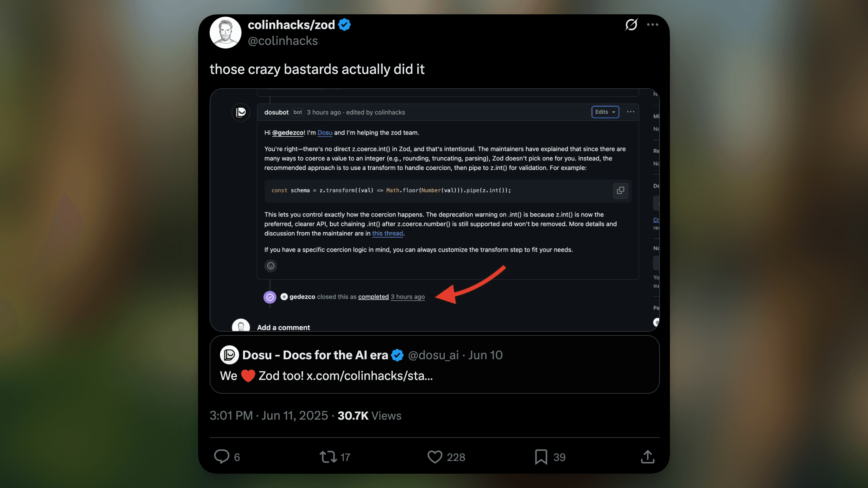Click the verified checkmark on the Dosu quote tweet
Image resolution: width=868 pixels, height=488 pixels.
[397, 355]
